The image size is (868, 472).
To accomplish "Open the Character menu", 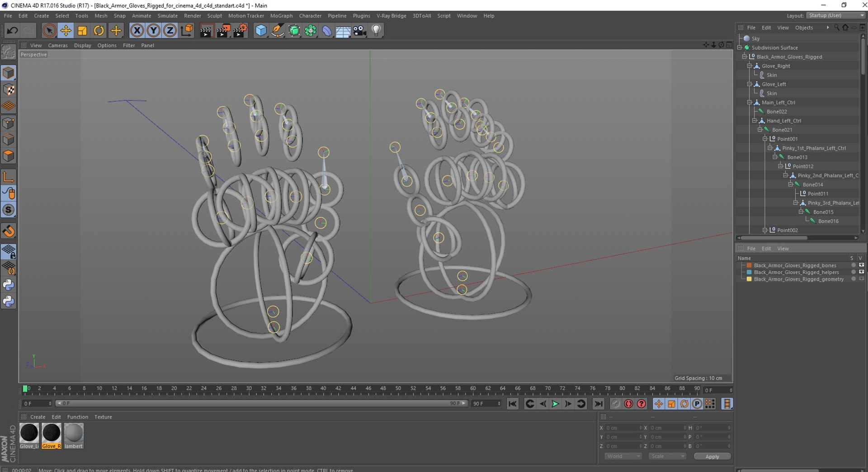I will 310,16.
